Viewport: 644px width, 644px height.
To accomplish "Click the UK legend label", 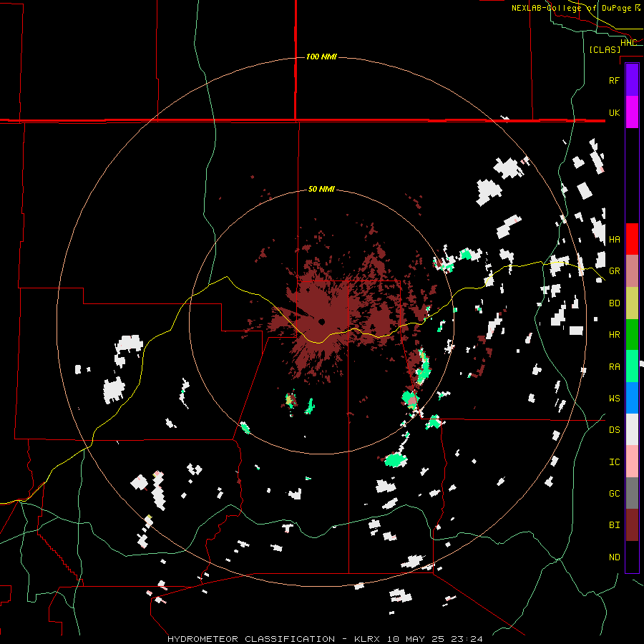I will point(614,112).
